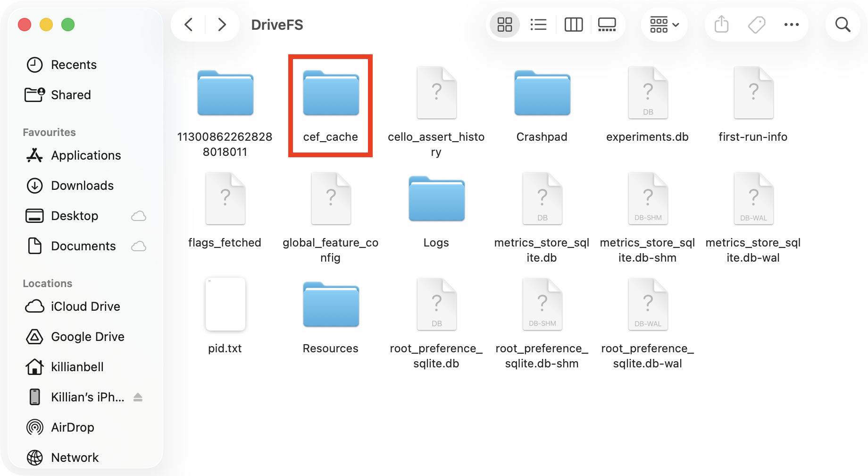Screen dimensions: 868x476
Task: Open the Tags icon in the toolbar
Action: (756, 25)
